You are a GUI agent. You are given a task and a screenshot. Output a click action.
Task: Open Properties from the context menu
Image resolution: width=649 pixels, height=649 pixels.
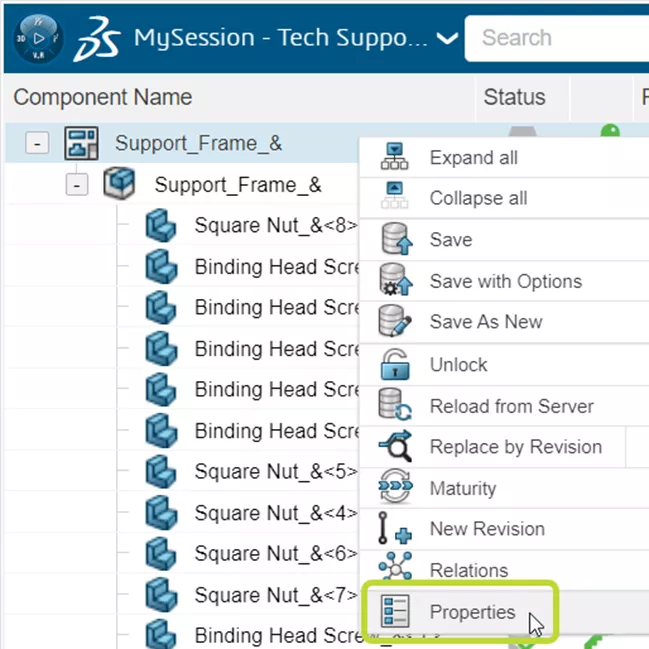[x=472, y=612]
